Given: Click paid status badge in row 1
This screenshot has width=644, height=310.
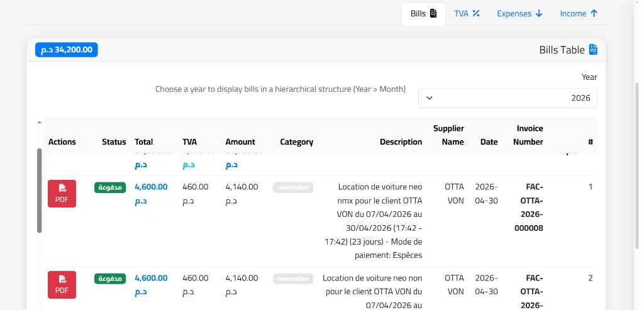Looking at the screenshot, I should 110,187.
